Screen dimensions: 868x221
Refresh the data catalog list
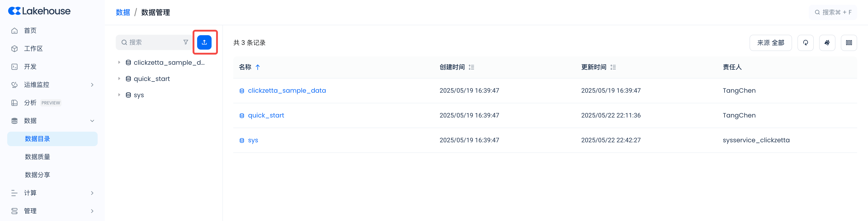point(805,43)
